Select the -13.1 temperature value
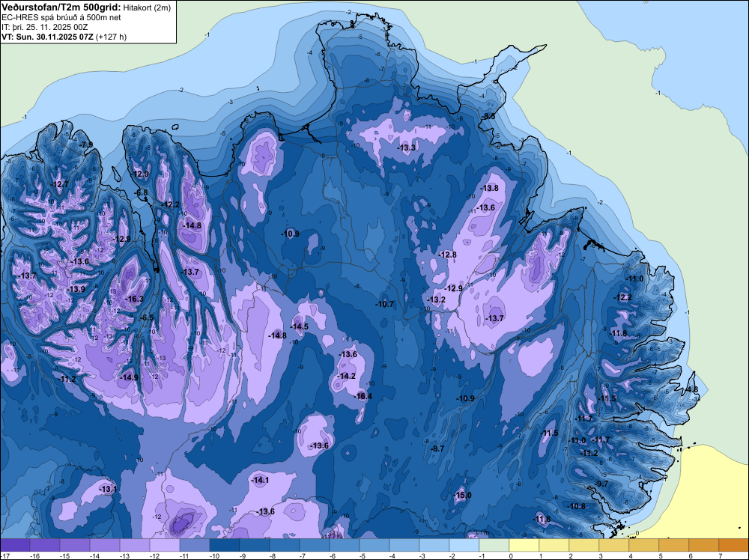 pyautogui.click(x=108, y=489)
